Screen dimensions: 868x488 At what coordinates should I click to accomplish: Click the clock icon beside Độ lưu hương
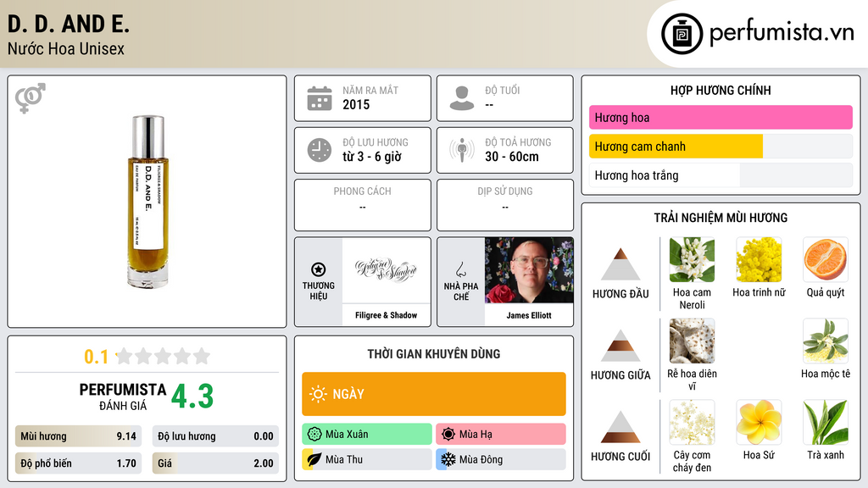(x=320, y=150)
